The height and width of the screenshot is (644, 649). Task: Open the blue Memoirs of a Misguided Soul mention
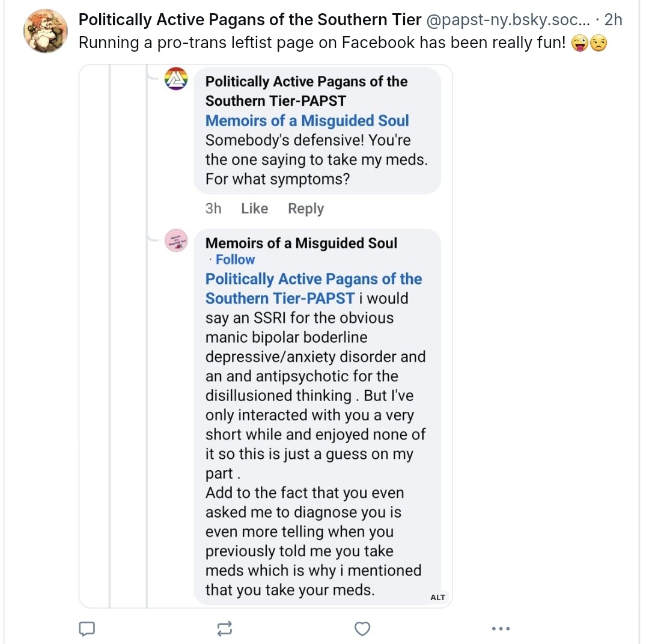click(307, 121)
